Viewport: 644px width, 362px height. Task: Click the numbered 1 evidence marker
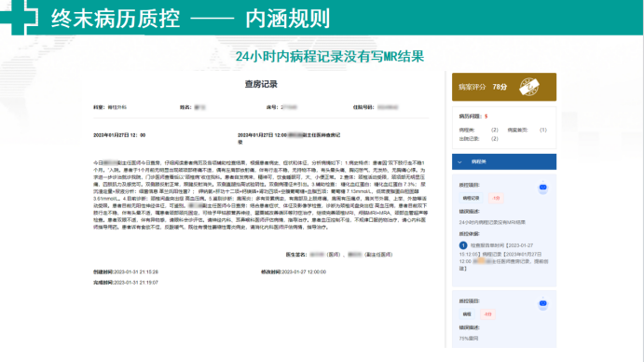463,245
